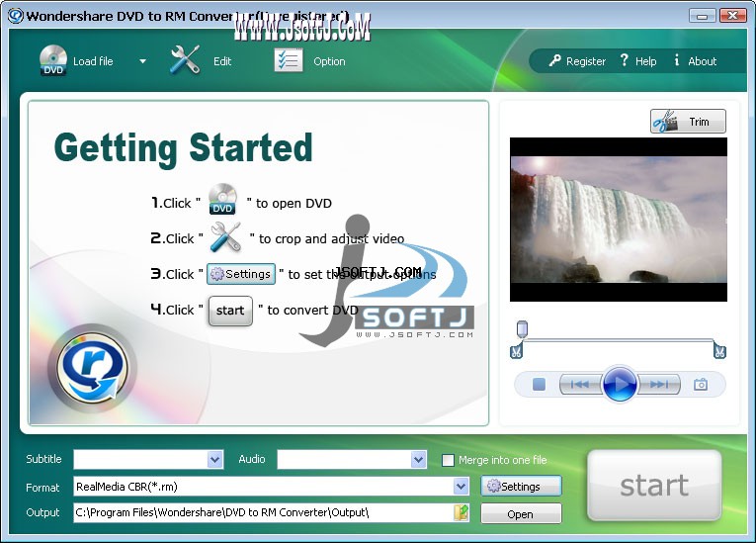Minimize the converter window
756x543 pixels.
tap(702, 16)
